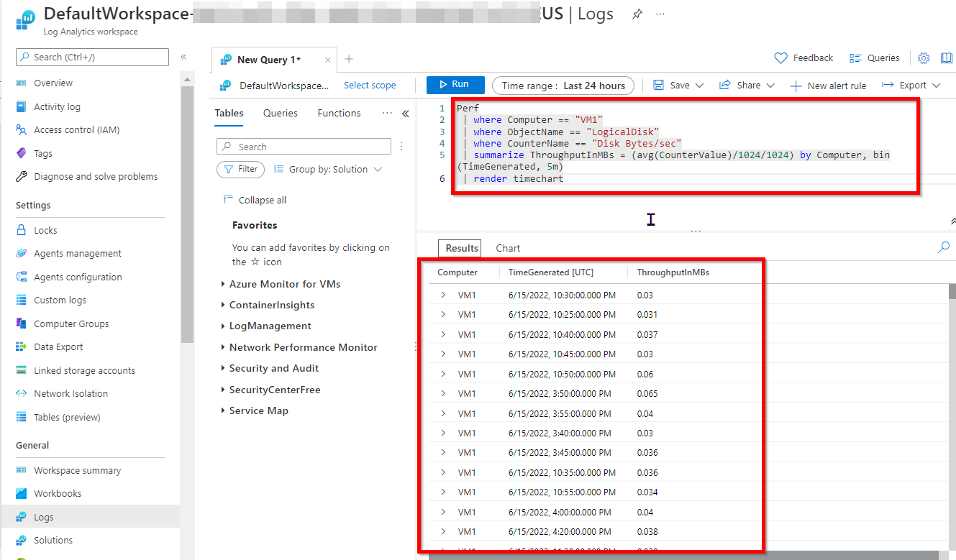The image size is (956, 560).
Task: Click the Overview icon in sidebar
Action: [x=22, y=83]
